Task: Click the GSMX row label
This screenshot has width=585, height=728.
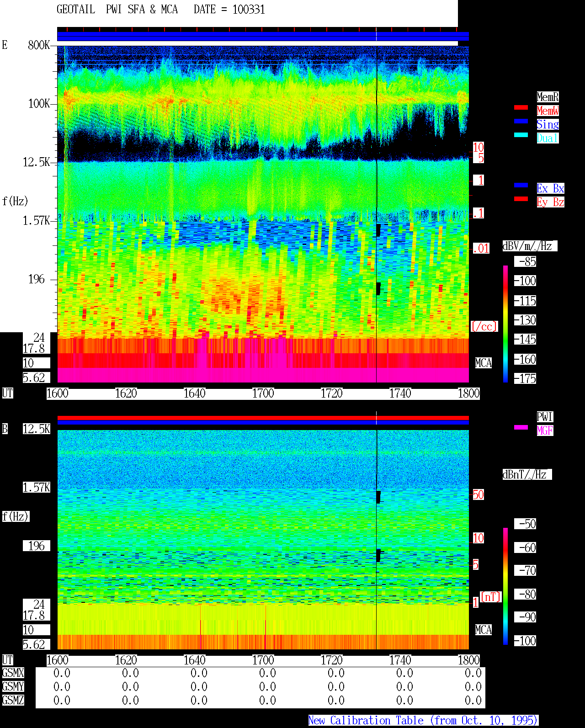Action: (13, 673)
